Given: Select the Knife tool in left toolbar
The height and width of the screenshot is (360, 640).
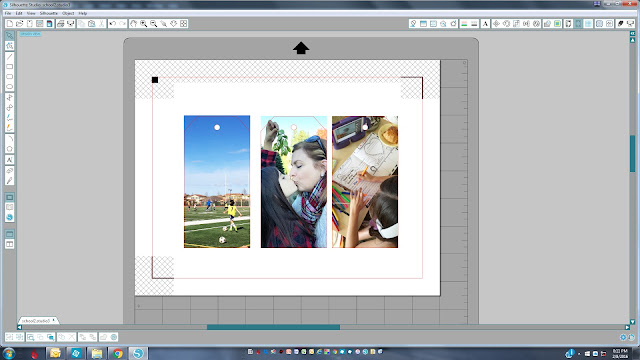Looking at the screenshot, I should click(9, 180).
